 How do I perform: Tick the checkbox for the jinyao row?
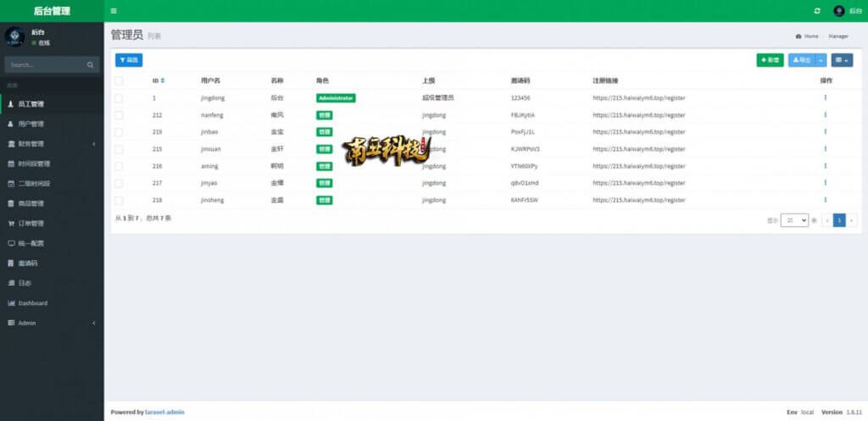coord(119,183)
